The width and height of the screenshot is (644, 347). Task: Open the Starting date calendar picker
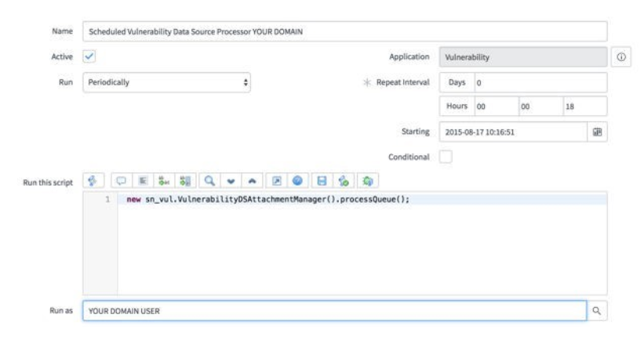(x=597, y=132)
